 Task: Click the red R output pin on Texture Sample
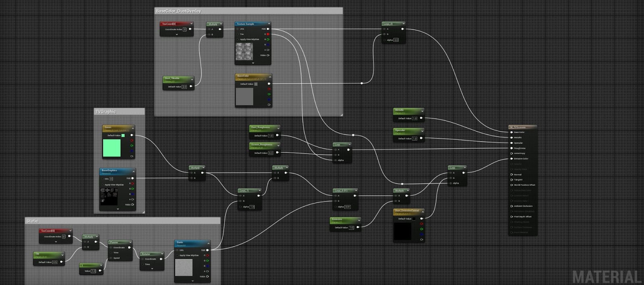pos(268,34)
